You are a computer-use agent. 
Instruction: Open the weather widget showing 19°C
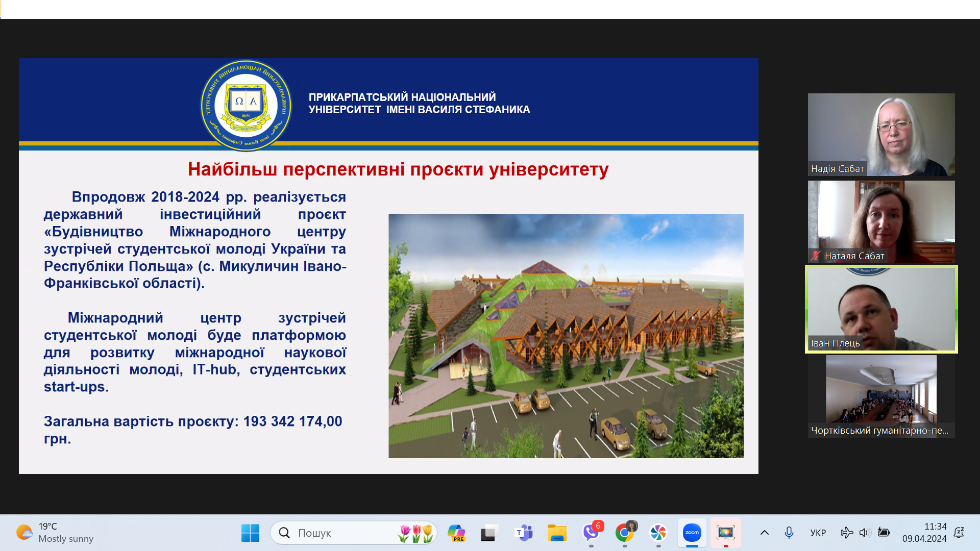pos(55,533)
